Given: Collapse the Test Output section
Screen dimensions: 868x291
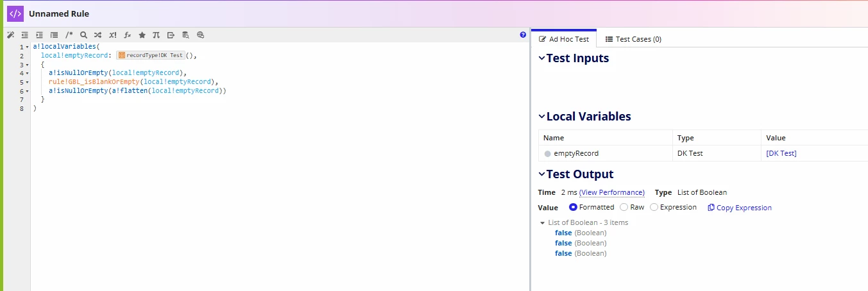Looking at the screenshot, I should pos(541,174).
